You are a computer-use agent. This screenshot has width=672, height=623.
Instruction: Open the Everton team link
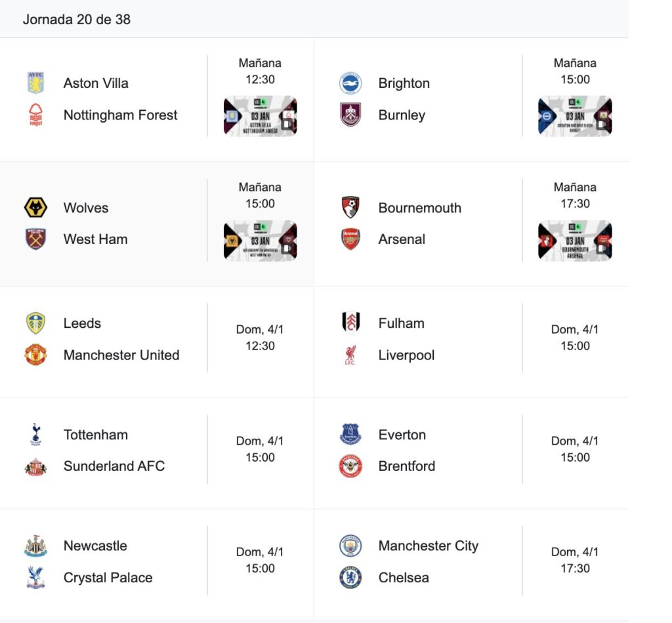402,435
